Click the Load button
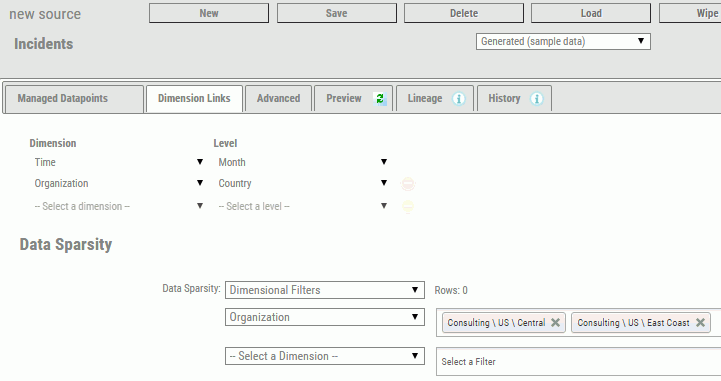 click(591, 13)
